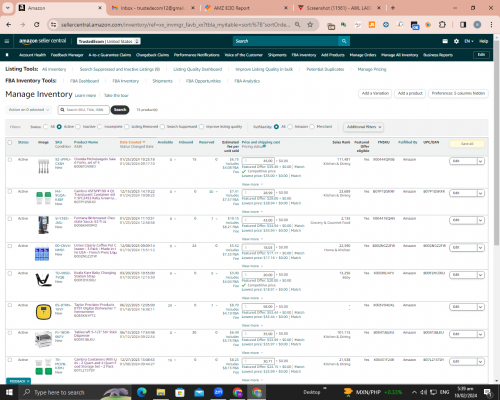Tick the checkbox for Koala Kare strap row
500x400 pixels.
[x=10, y=273]
